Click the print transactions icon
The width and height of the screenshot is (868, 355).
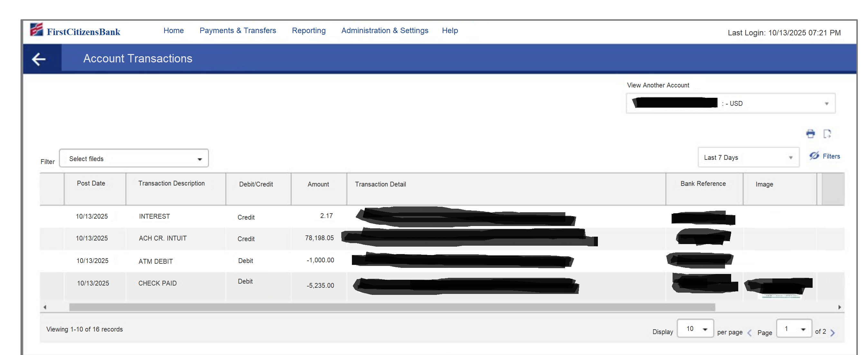(x=810, y=133)
